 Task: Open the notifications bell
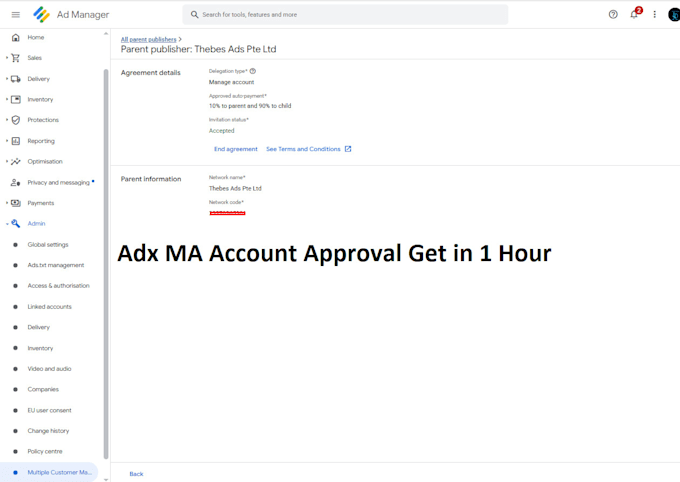click(634, 15)
